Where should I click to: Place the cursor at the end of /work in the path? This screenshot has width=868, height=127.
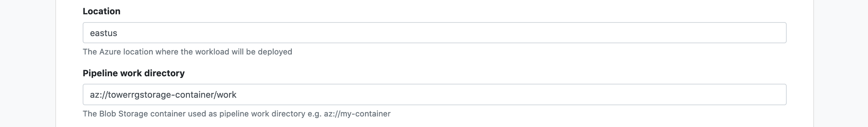(x=237, y=95)
